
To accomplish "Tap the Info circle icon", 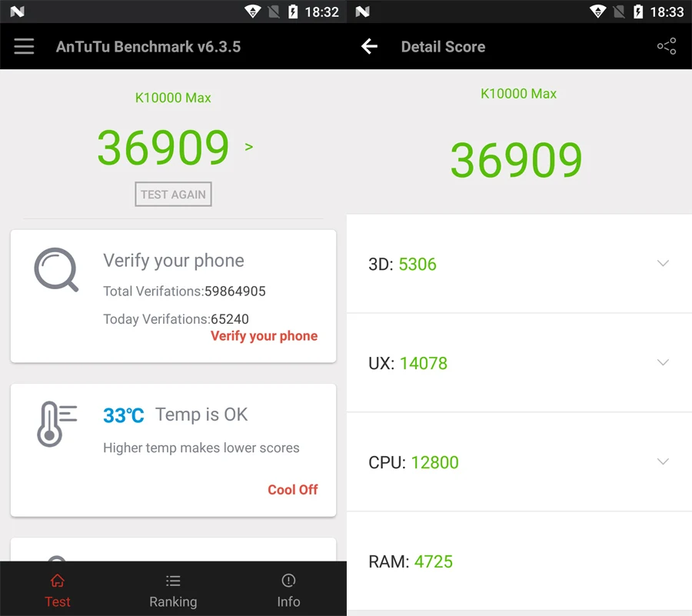I will pos(288,581).
